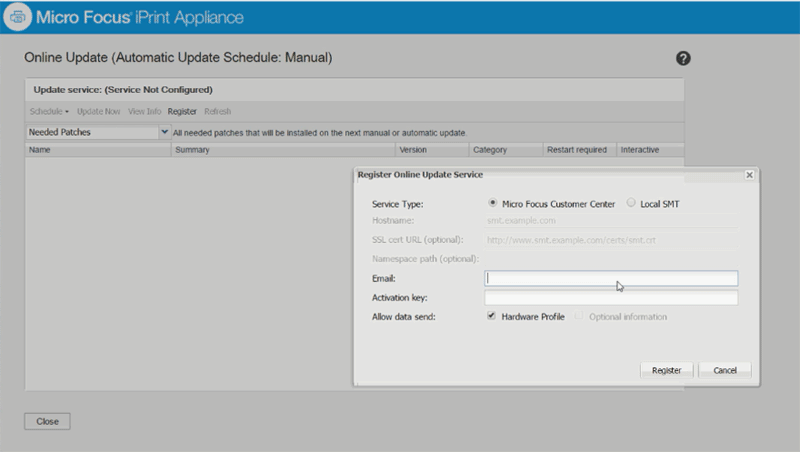
Task: Sort by the Restart required column header
Action: tap(580, 150)
